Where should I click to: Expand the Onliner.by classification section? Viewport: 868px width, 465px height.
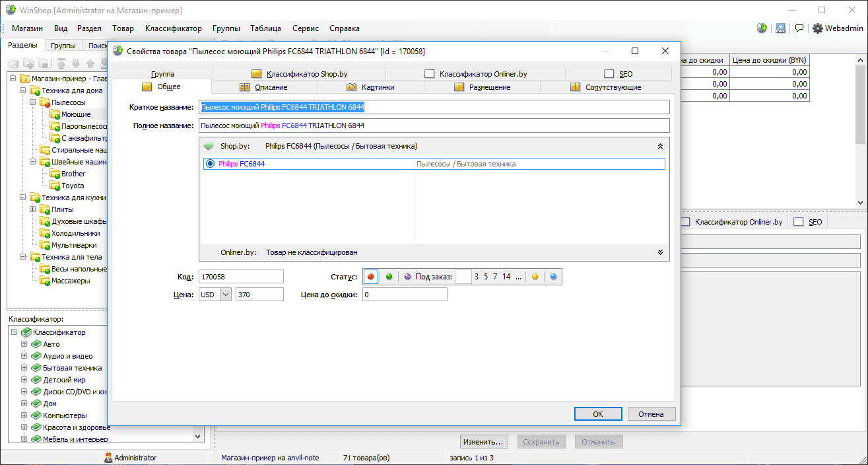pyautogui.click(x=660, y=252)
